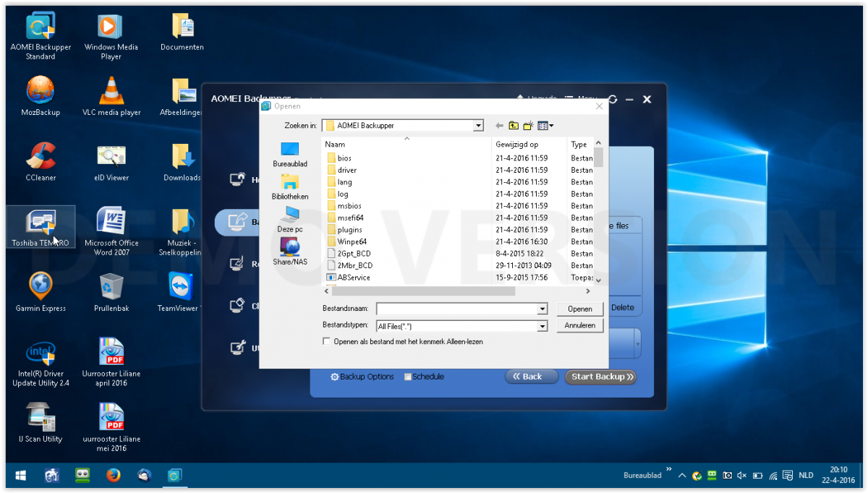868x493 pixels.
Task: Select the Microsoft Office Word 2007 icon
Action: click(x=111, y=231)
